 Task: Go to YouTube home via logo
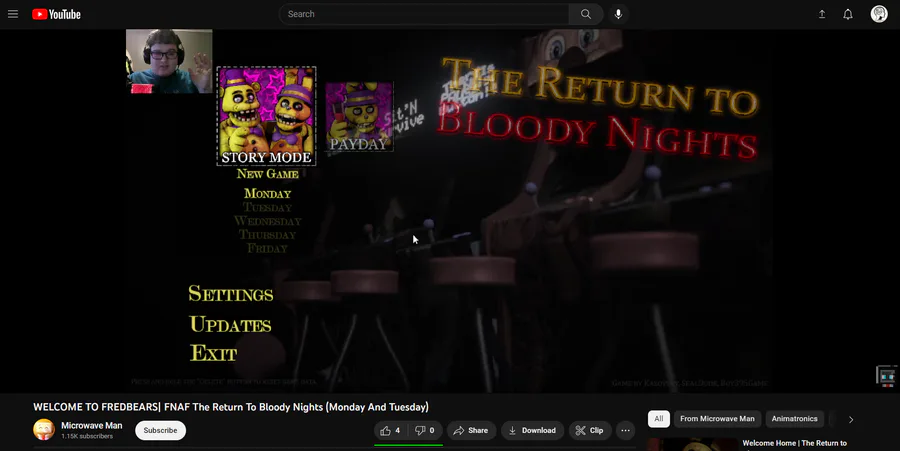click(56, 14)
